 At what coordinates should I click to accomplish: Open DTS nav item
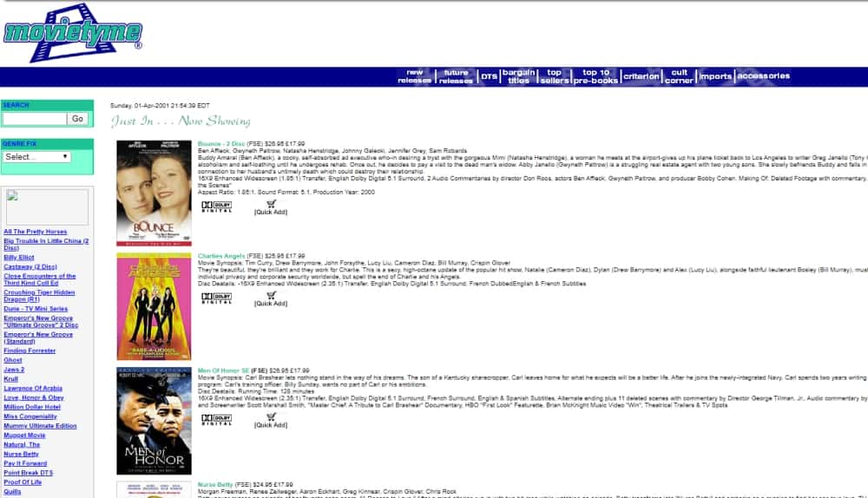point(489,76)
